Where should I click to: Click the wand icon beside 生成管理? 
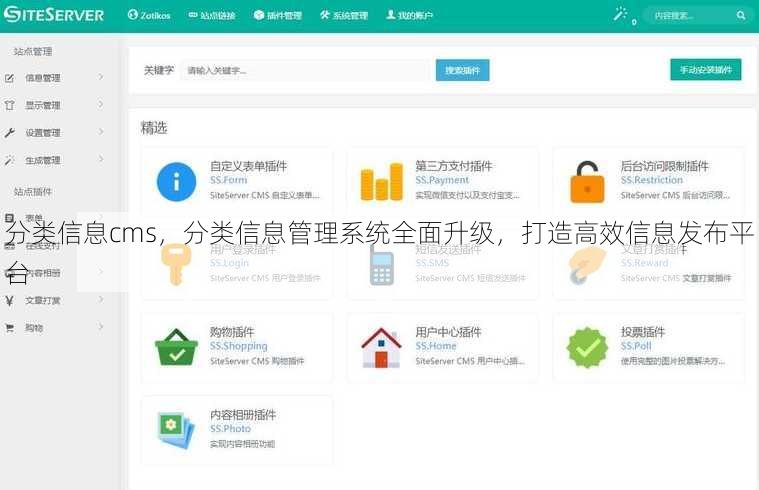[9, 160]
